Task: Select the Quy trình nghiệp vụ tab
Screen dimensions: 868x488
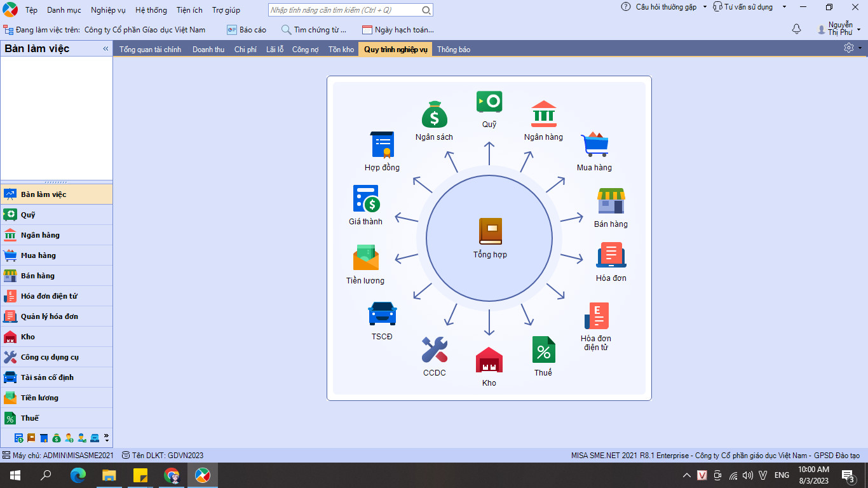Action: (x=395, y=49)
